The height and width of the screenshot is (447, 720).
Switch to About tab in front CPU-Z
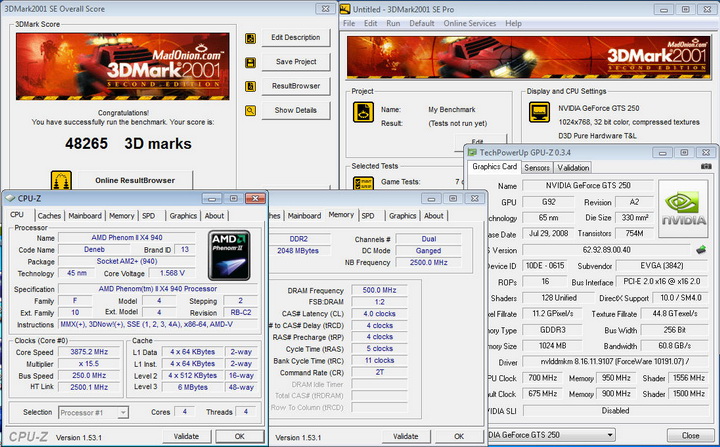click(214, 215)
